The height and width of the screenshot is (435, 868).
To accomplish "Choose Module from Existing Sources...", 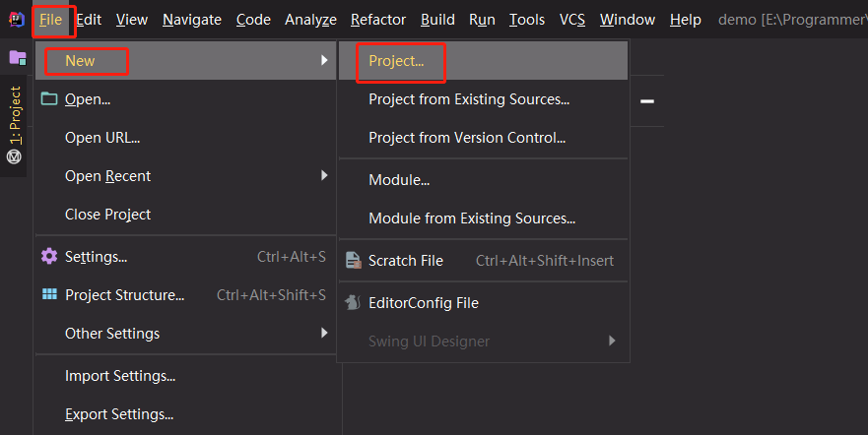I will click(x=471, y=218).
